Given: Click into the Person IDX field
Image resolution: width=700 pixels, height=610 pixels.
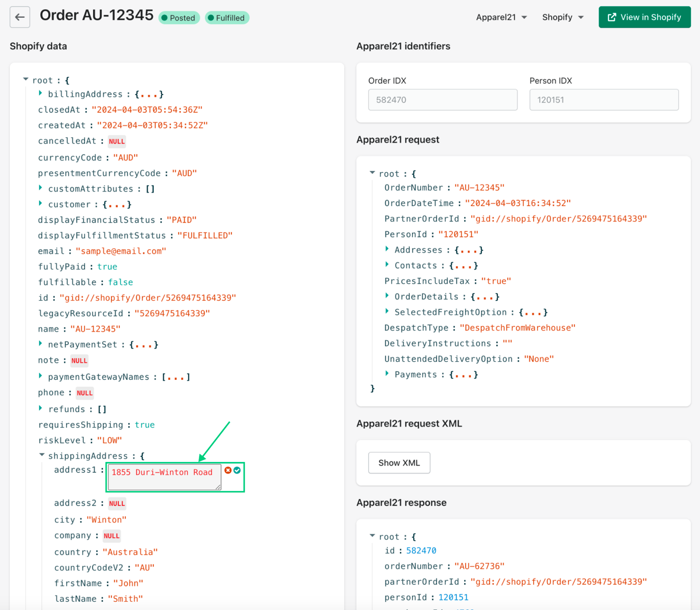Looking at the screenshot, I should [x=604, y=100].
